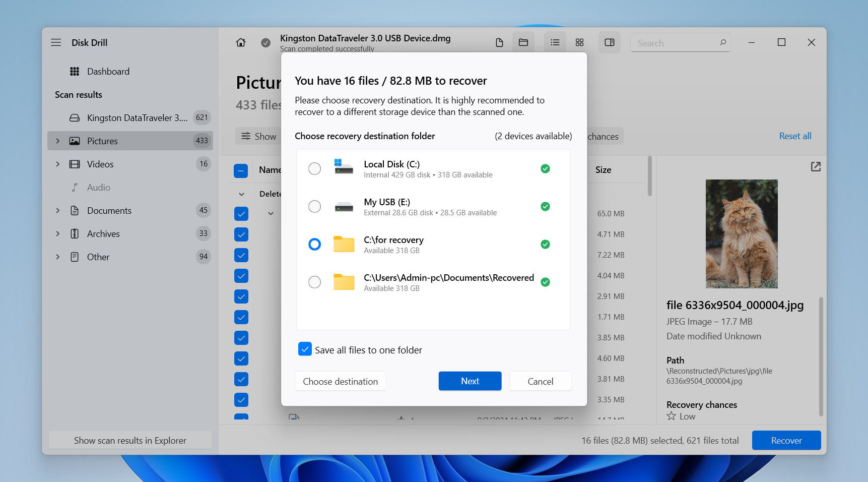Click Show scan results in Explorer
Image resolution: width=868 pixels, height=482 pixels.
130,440
